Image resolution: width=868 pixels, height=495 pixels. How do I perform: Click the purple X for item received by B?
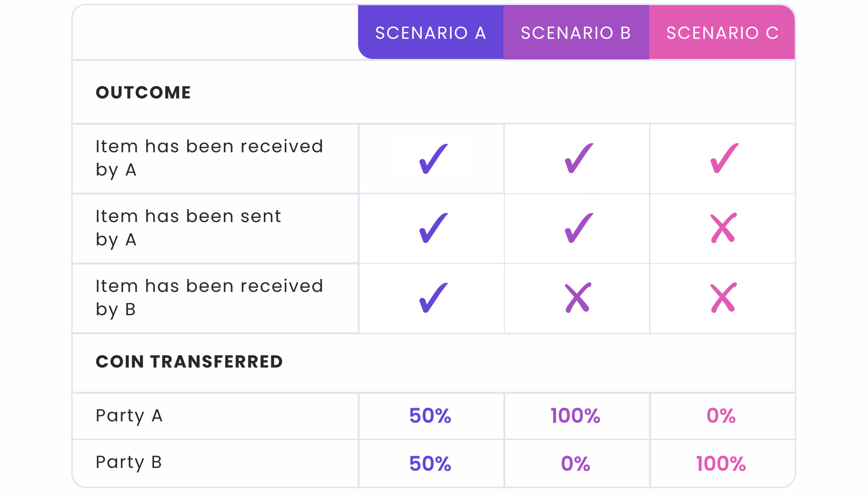coord(578,298)
